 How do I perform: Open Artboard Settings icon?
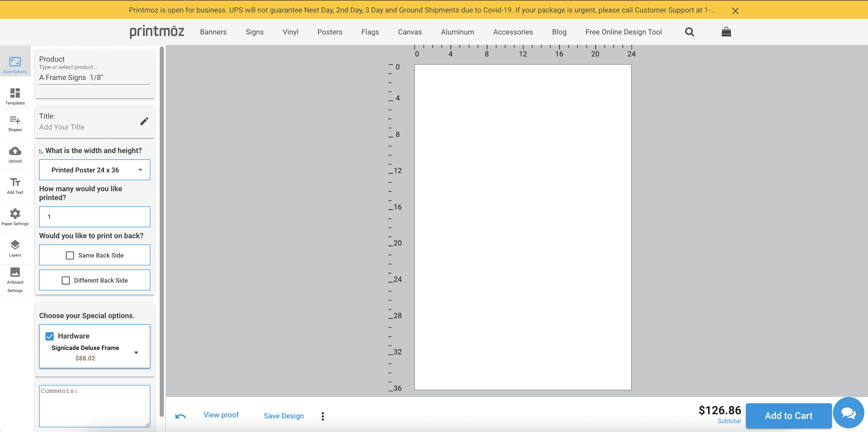(15, 272)
